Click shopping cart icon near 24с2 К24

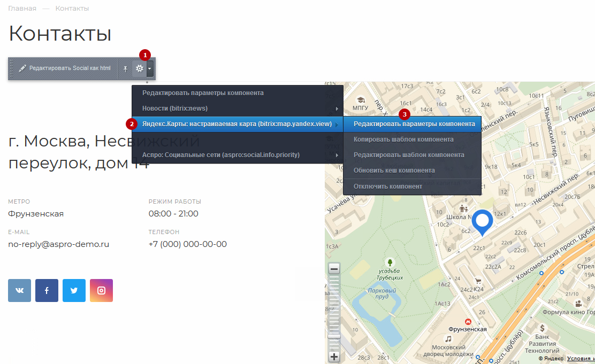click(x=478, y=281)
